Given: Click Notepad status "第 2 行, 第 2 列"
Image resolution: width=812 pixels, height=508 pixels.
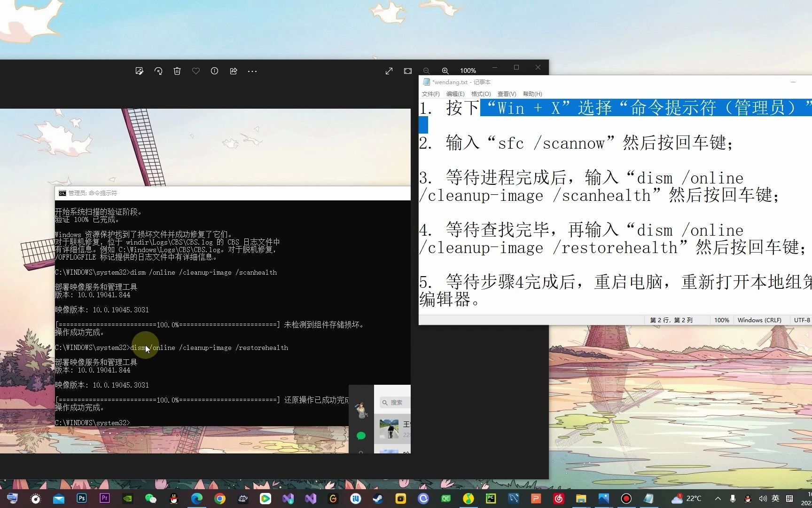Looking at the screenshot, I should (671, 320).
